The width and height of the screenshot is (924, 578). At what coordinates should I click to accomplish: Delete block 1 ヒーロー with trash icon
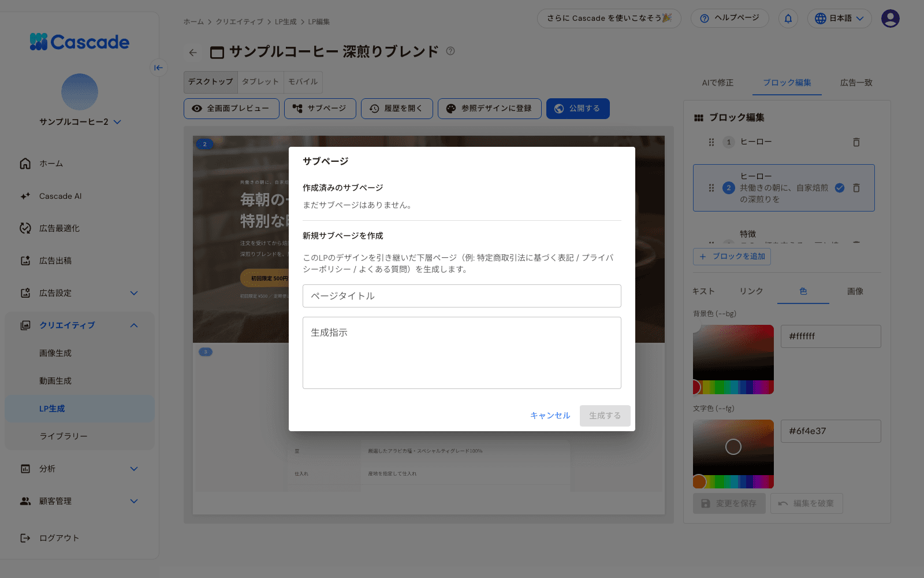click(856, 142)
